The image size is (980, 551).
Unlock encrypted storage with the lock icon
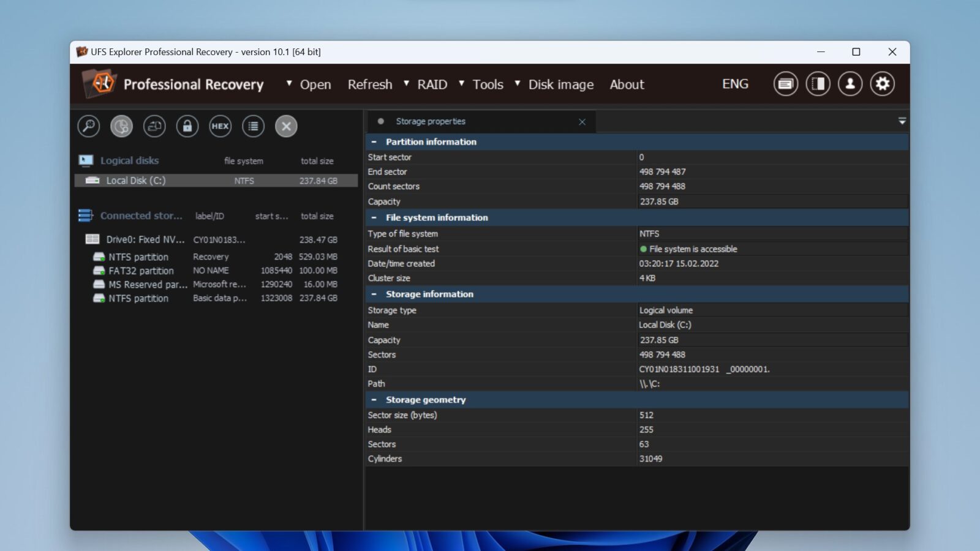187,126
